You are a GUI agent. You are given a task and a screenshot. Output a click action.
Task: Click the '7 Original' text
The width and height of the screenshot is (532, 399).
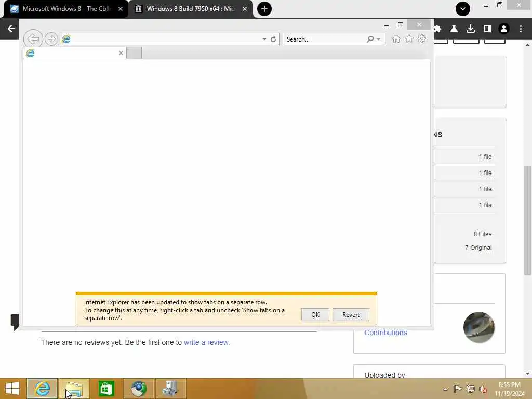(478, 248)
